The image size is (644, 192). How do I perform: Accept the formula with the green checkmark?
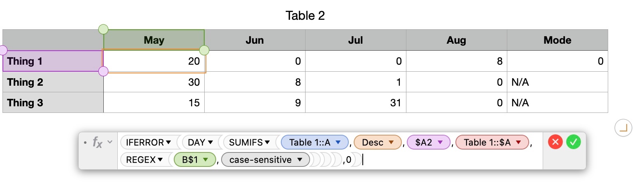tap(573, 143)
